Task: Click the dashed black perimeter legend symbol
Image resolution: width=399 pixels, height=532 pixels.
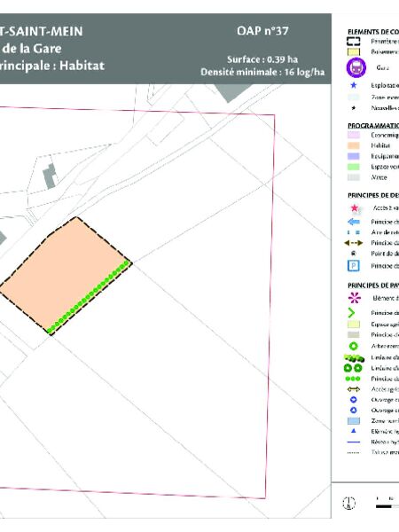Action: (x=353, y=42)
